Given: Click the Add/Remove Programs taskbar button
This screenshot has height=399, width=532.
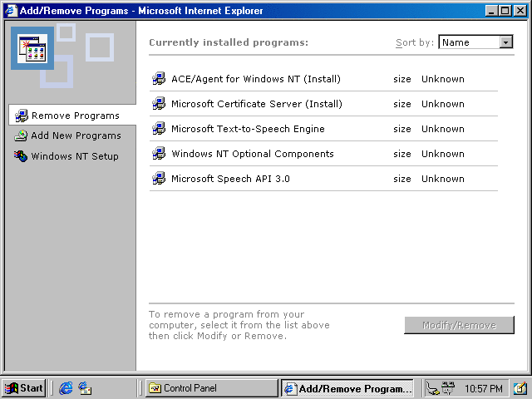Looking at the screenshot, I should pyautogui.click(x=347, y=388).
